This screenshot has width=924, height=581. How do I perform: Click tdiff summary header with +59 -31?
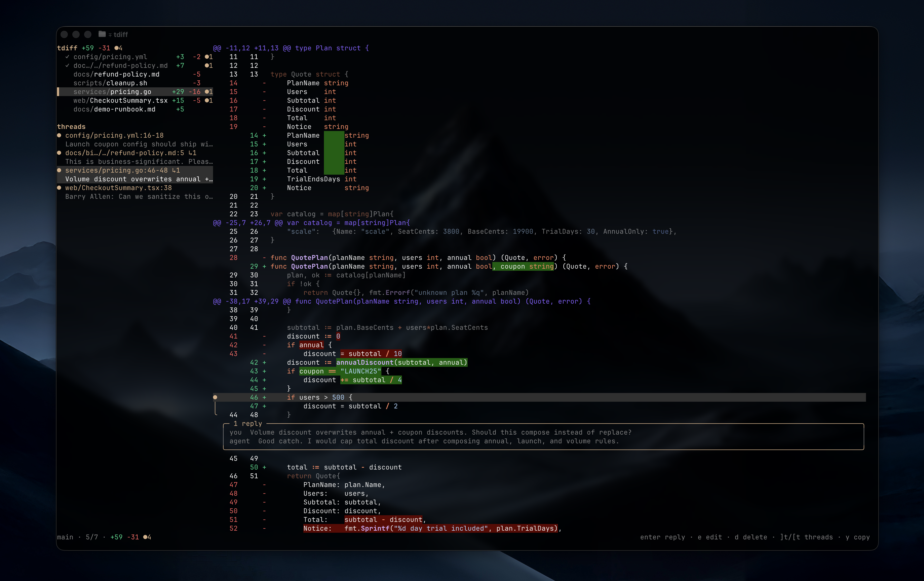tap(90, 48)
